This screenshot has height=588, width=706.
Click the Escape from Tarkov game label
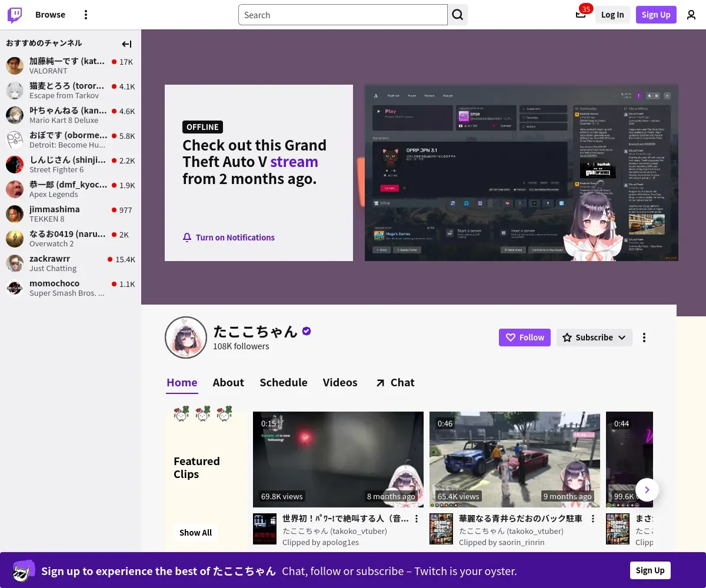[x=64, y=95]
